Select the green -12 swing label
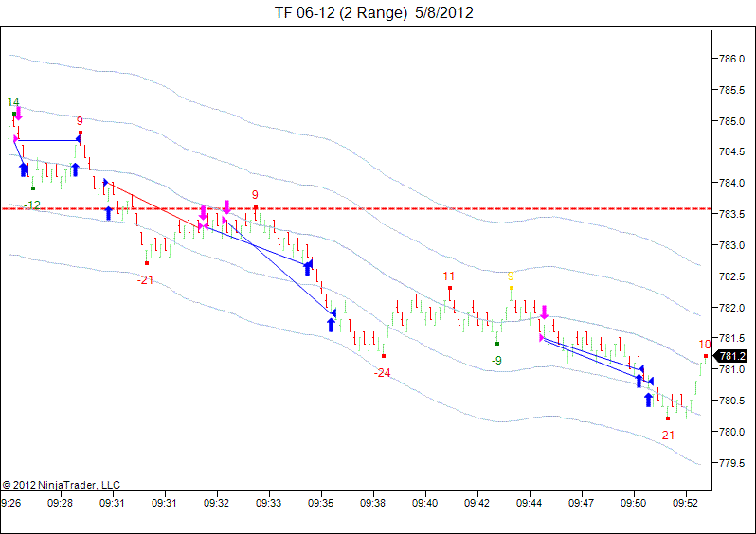This screenshot has height=534, width=756. pos(32,205)
